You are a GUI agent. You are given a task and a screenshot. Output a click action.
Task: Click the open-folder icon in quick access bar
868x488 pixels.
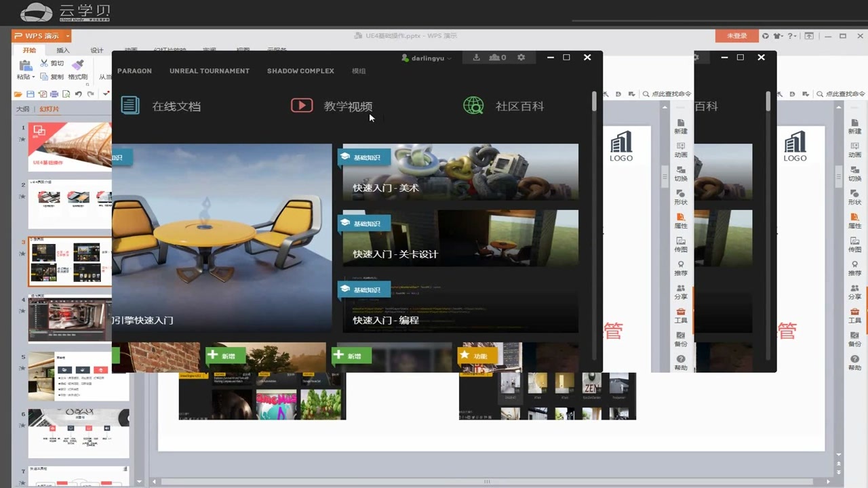coord(18,94)
